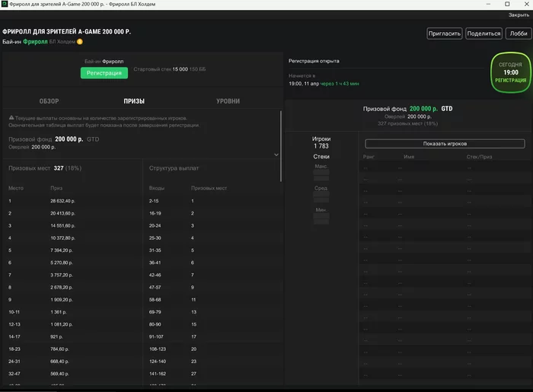
Task: Click the Ранг column header
Action: tap(369, 157)
